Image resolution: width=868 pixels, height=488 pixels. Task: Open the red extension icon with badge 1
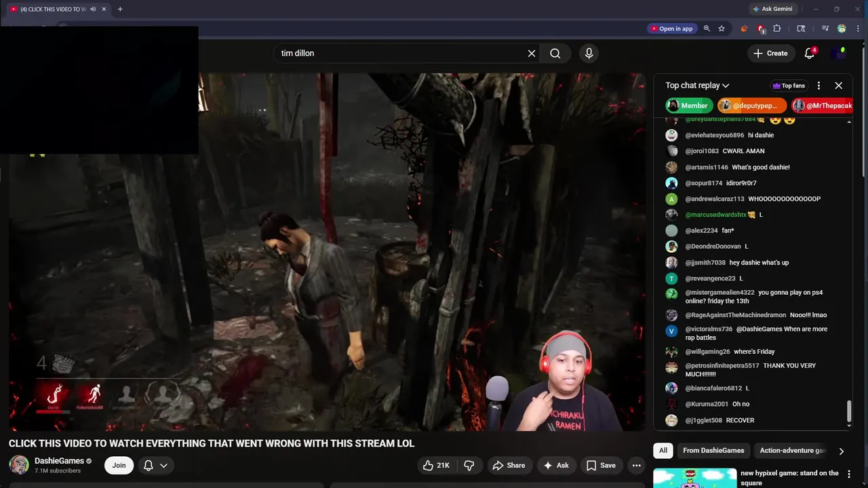(x=761, y=28)
